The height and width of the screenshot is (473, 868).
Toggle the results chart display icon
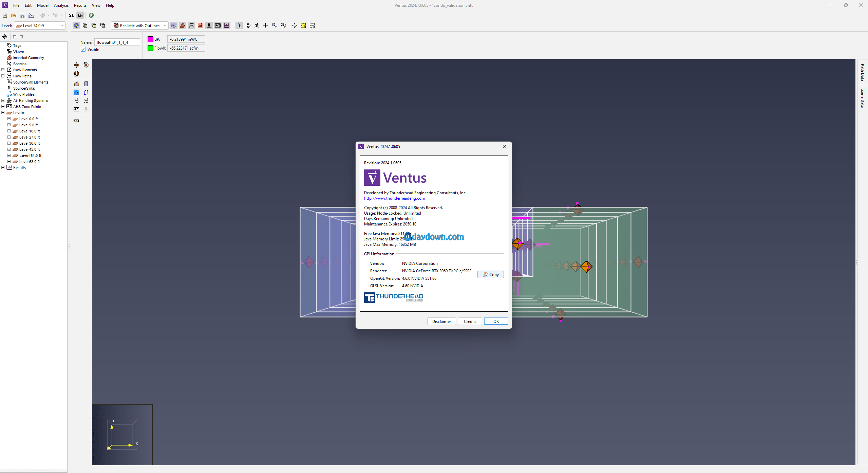227,25
